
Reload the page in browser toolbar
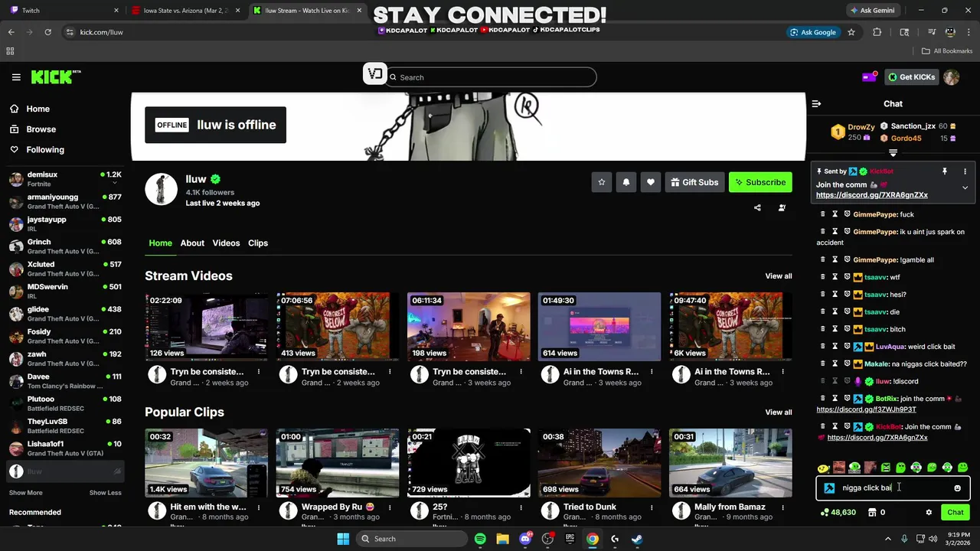[x=47, y=32]
